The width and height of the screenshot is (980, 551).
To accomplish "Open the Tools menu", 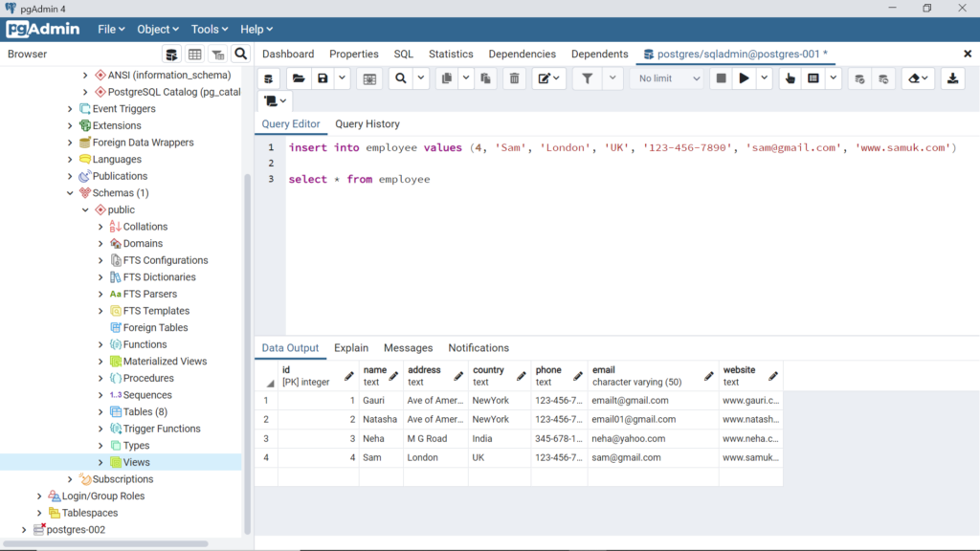I will pyautogui.click(x=210, y=30).
